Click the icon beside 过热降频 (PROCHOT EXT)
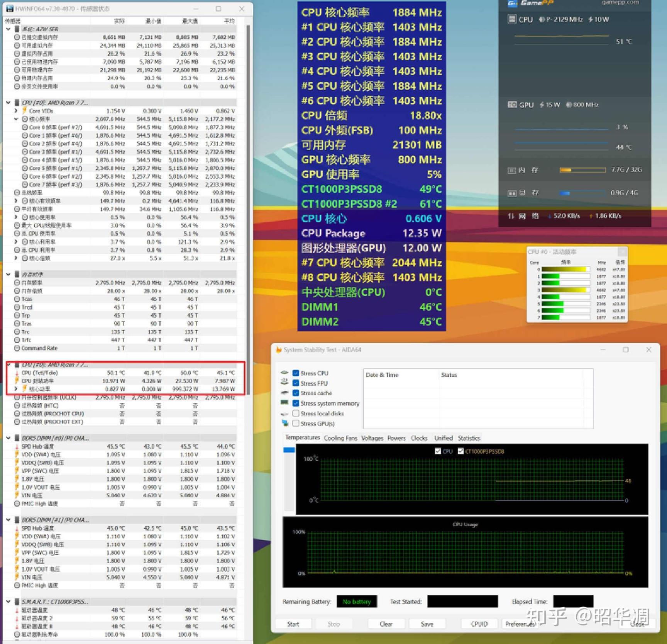 17,422
